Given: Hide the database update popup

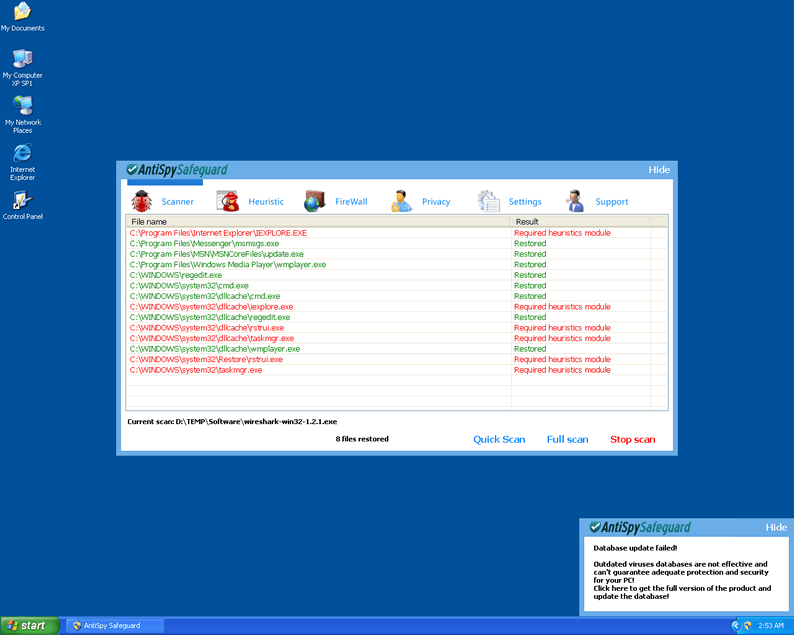Looking at the screenshot, I should (x=776, y=527).
